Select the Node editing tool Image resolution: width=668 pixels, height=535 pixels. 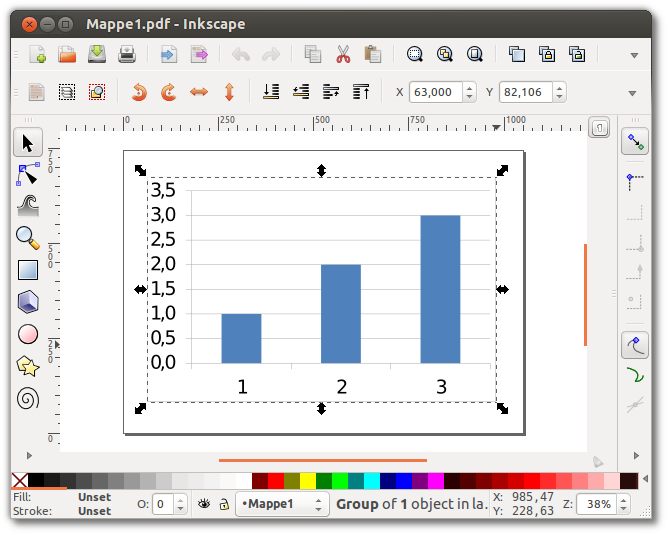(28, 174)
